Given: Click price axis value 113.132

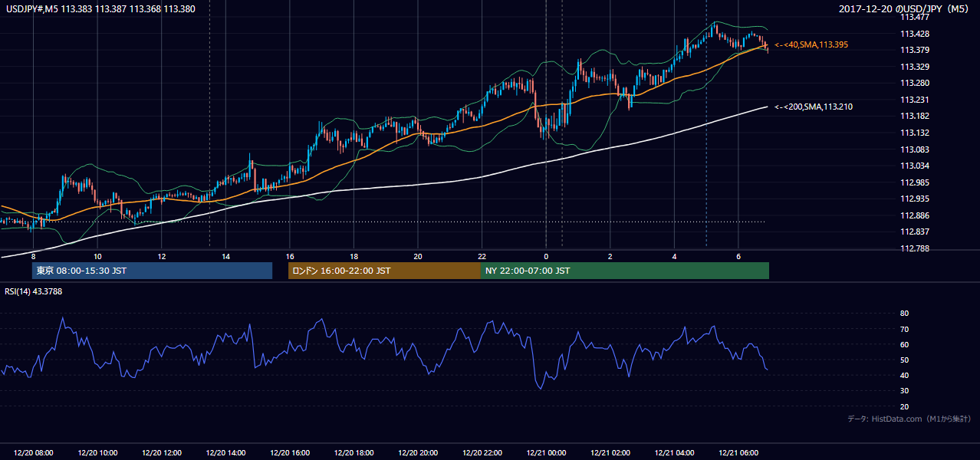Looking at the screenshot, I should [x=915, y=133].
